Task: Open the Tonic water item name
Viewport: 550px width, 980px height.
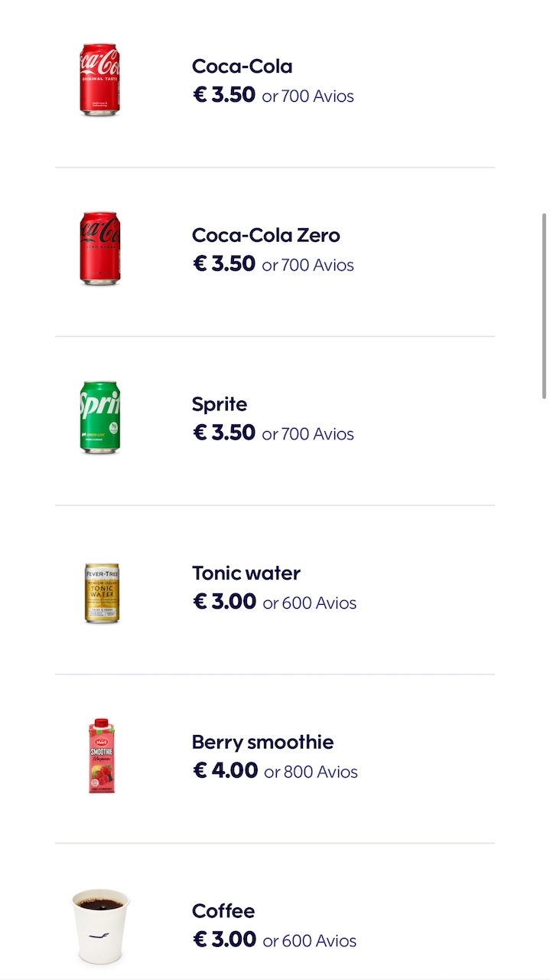Action: coord(246,573)
